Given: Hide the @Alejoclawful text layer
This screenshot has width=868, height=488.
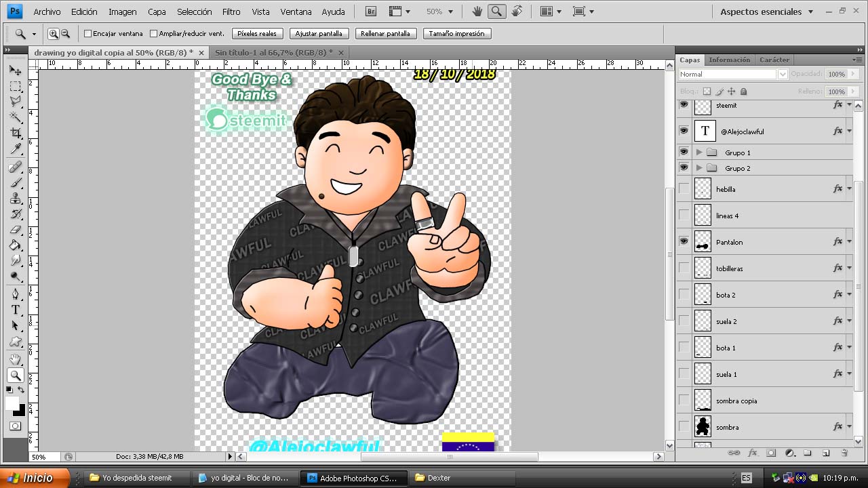Looking at the screenshot, I should click(x=684, y=130).
